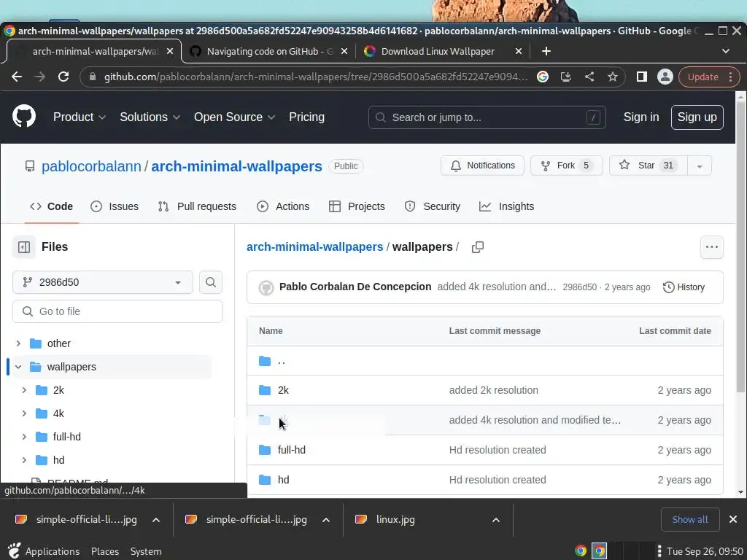Open the full-hd folder in file list
747x560 pixels.
[x=292, y=449]
